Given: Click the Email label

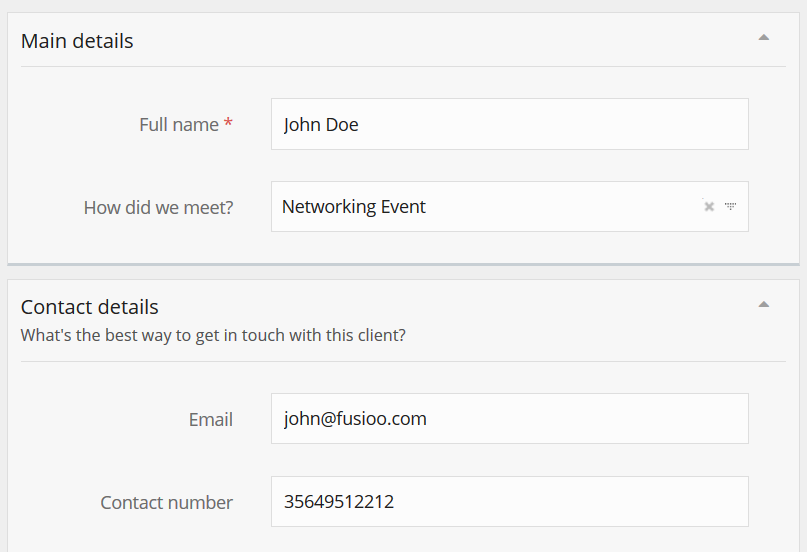Looking at the screenshot, I should pyautogui.click(x=210, y=420).
